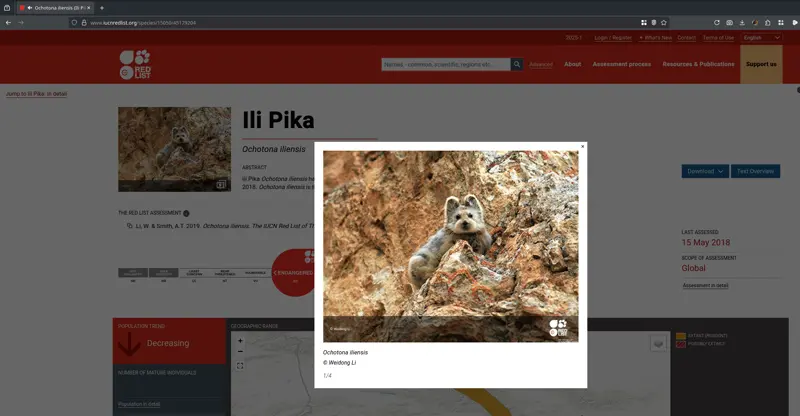The image size is (800, 416).
Task: Click the 'Decreasing' population trend text
Action: pyautogui.click(x=168, y=343)
